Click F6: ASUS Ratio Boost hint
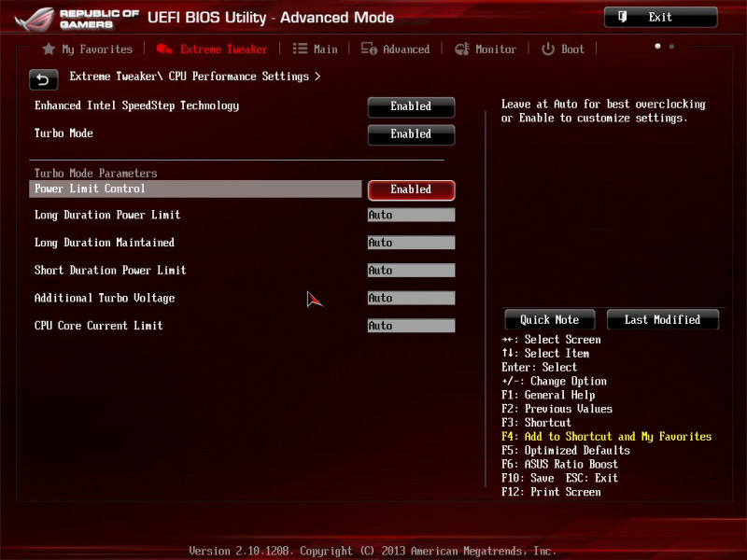This screenshot has width=747, height=560. point(559,464)
